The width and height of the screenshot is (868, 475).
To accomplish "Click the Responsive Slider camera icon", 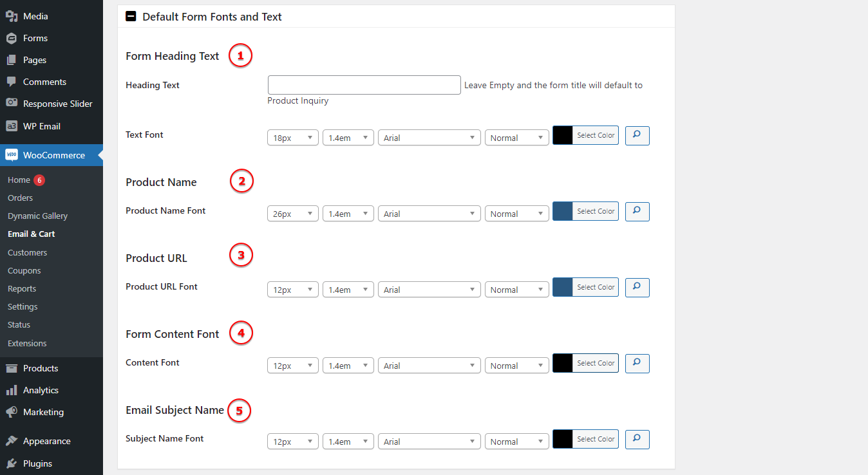I will (11, 104).
